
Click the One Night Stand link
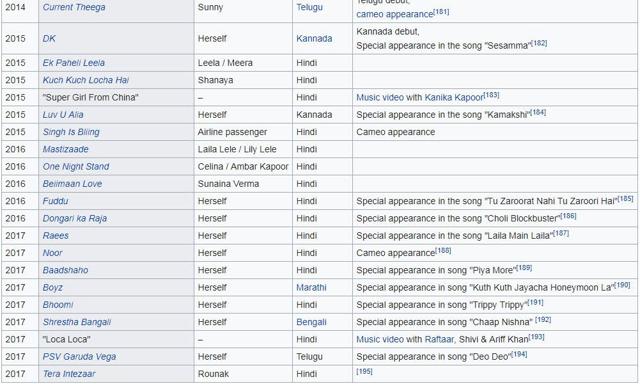[76, 166]
